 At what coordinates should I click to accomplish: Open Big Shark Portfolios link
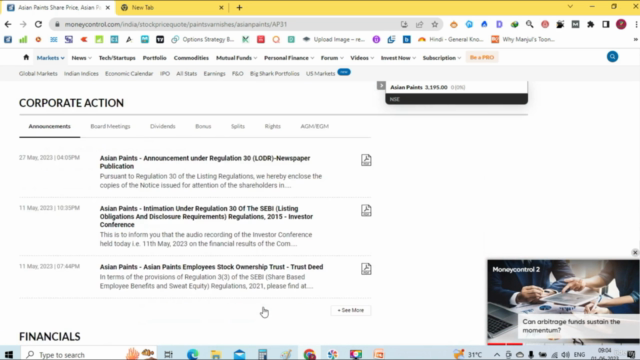pyautogui.click(x=275, y=74)
